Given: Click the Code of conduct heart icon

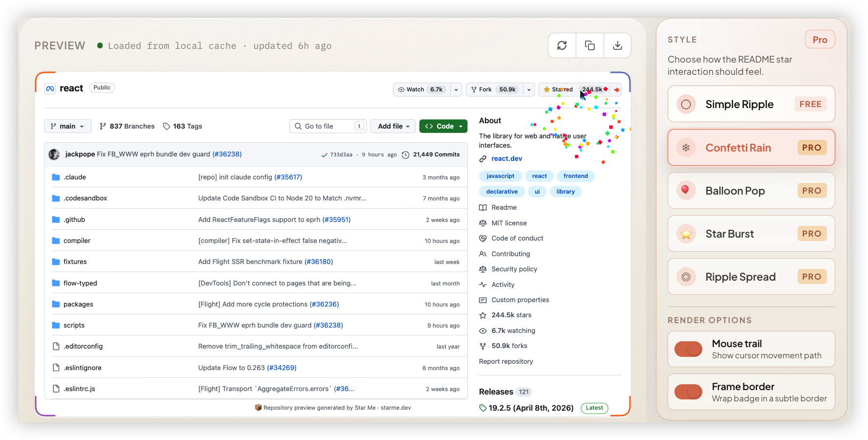Looking at the screenshot, I should point(483,239).
